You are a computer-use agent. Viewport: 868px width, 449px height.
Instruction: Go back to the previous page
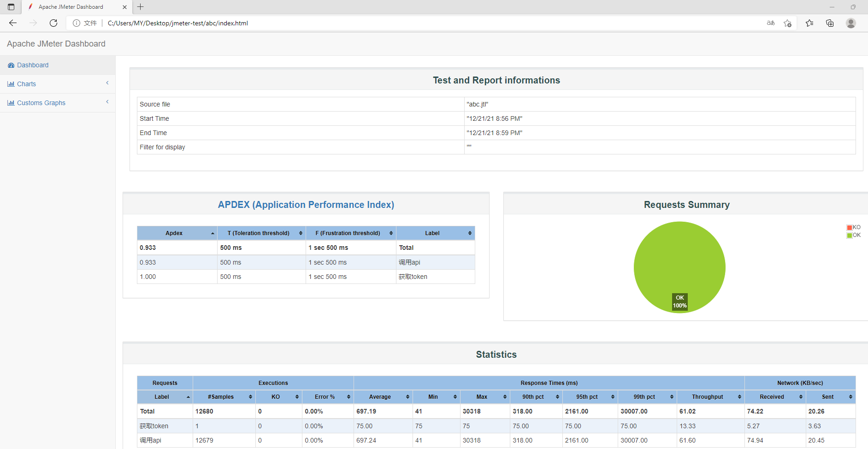pos(13,23)
